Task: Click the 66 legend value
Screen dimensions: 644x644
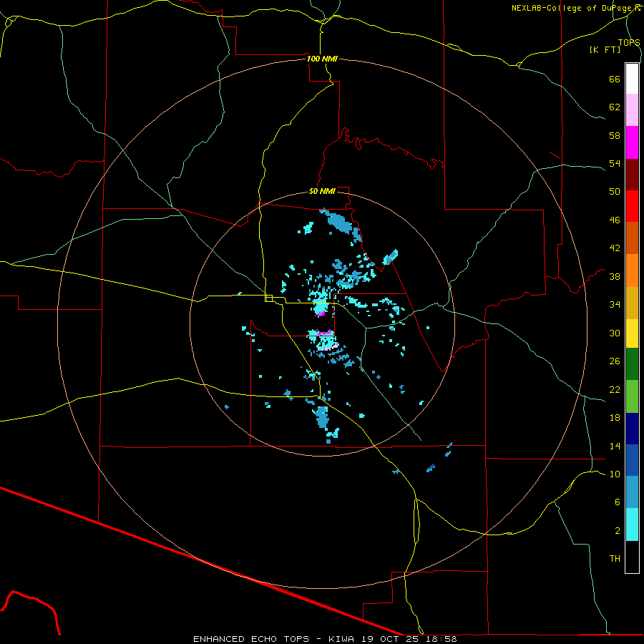Action: [615, 79]
